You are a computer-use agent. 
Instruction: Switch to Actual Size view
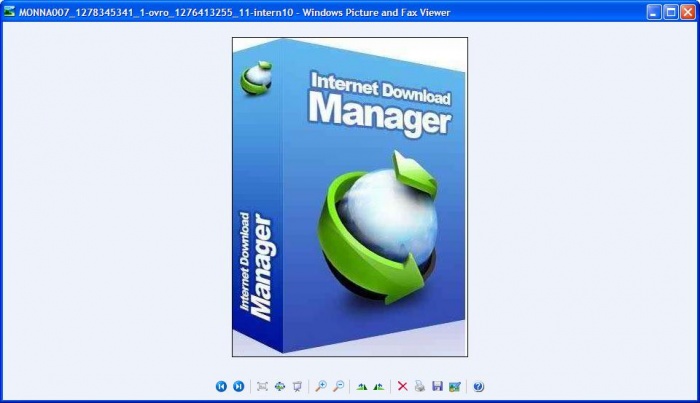(x=280, y=386)
